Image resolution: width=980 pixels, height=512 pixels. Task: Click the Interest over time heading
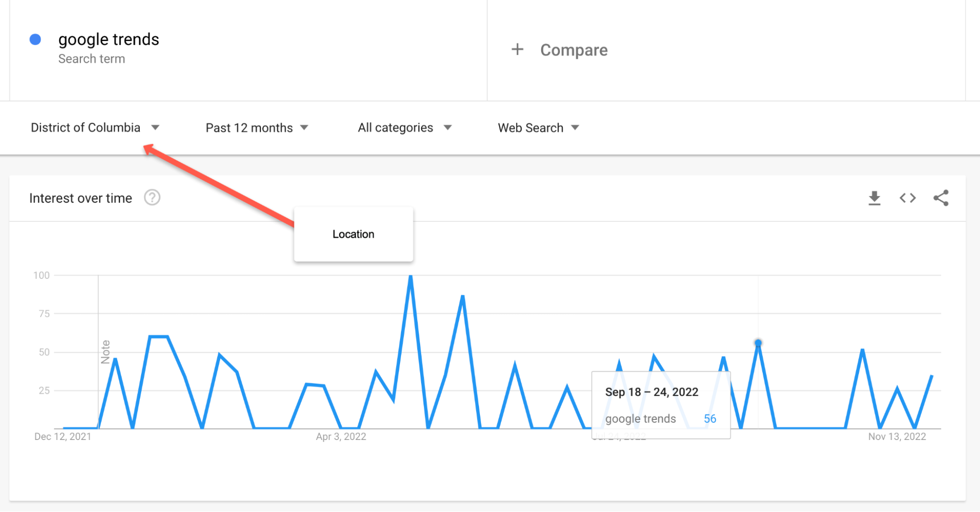[81, 198]
